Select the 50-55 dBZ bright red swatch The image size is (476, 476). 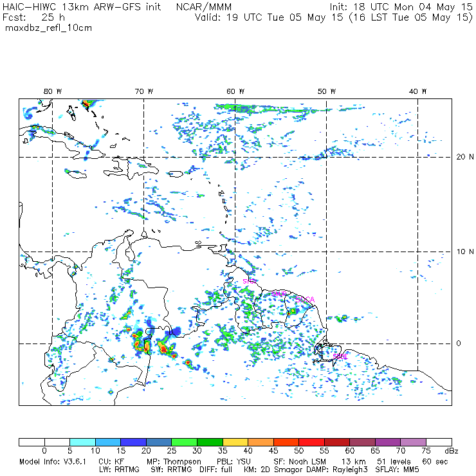click(x=312, y=442)
